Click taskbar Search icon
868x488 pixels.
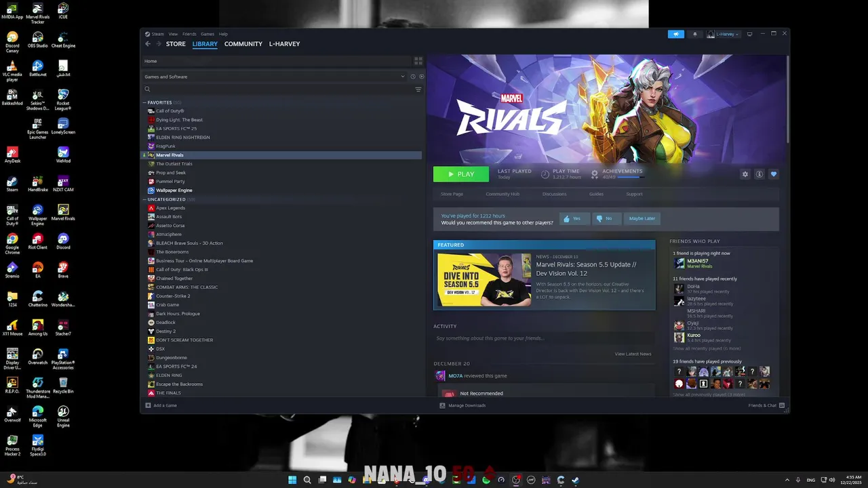tap(307, 480)
